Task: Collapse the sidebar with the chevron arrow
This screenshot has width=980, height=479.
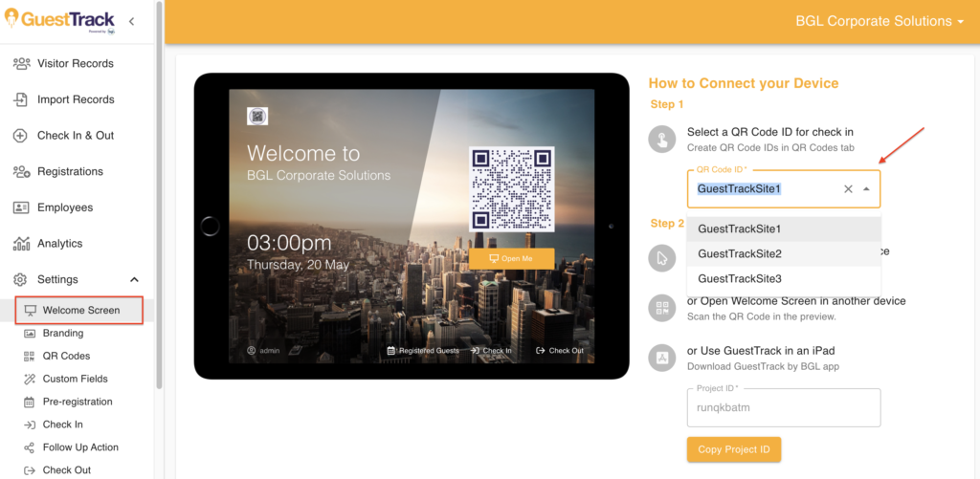Action: click(x=131, y=21)
